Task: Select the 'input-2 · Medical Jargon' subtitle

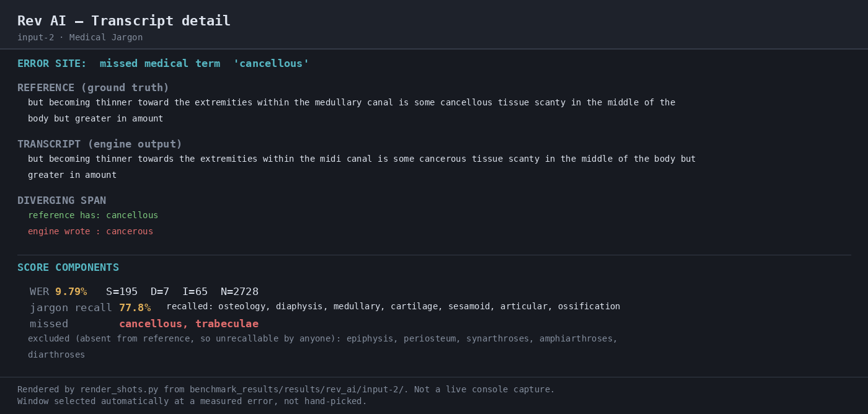Action: pos(80,38)
